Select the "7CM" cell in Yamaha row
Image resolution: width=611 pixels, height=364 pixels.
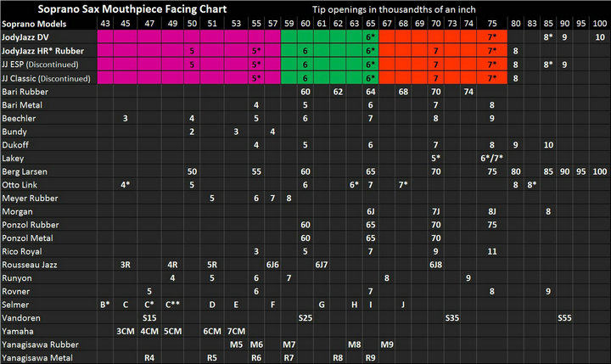coord(236,331)
